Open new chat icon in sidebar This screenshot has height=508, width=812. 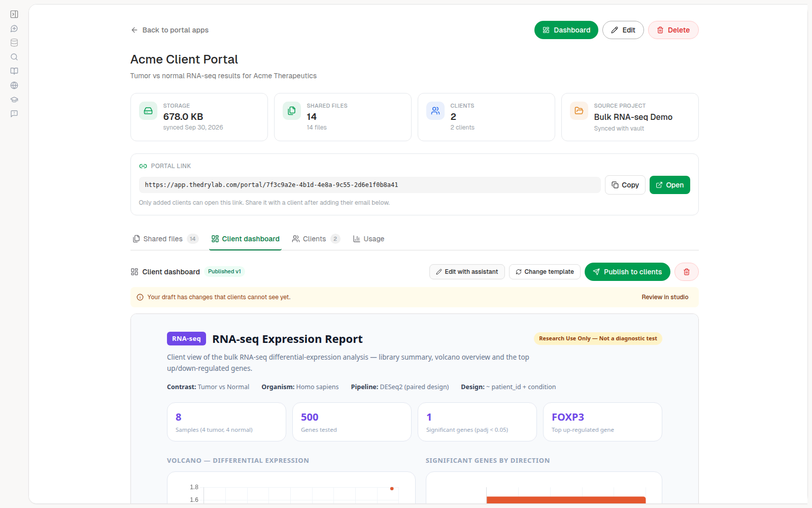14,28
